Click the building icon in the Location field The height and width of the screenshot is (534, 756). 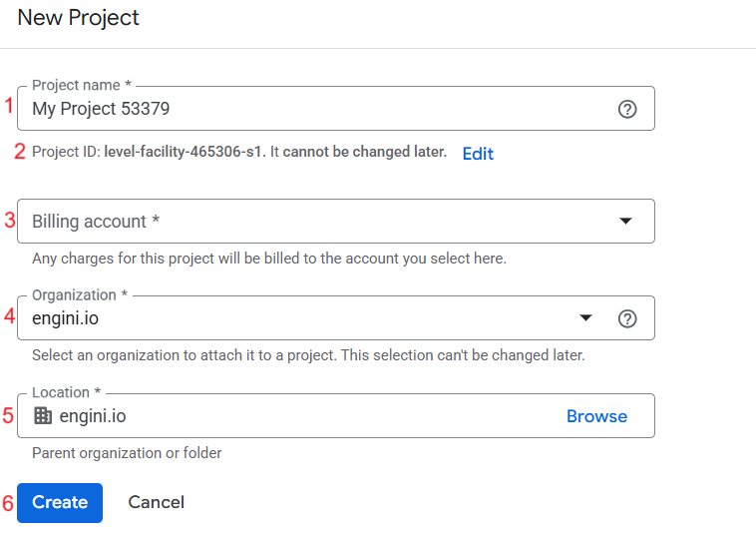pos(43,416)
